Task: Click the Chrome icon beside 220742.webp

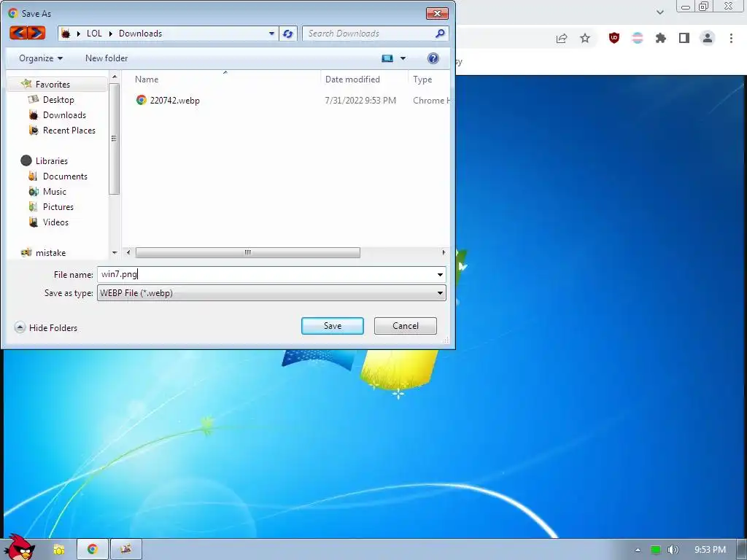Action: tap(141, 100)
